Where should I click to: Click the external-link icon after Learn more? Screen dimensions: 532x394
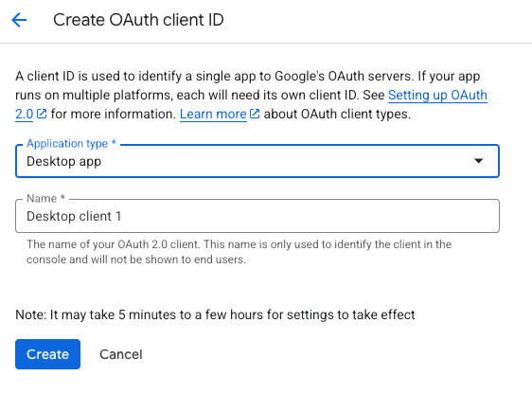[x=255, y=114]
